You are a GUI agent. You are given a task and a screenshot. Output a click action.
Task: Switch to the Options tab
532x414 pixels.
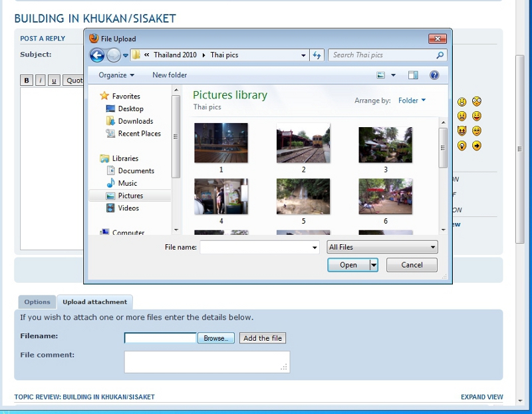(37, 302)
